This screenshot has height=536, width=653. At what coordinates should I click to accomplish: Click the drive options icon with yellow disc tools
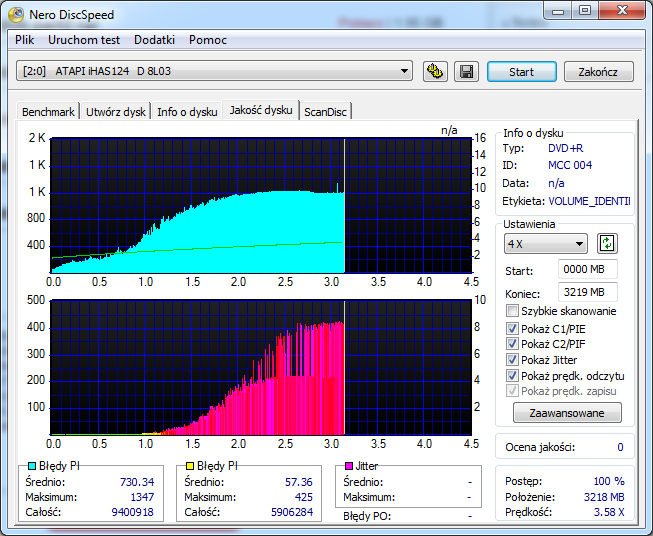435,72
